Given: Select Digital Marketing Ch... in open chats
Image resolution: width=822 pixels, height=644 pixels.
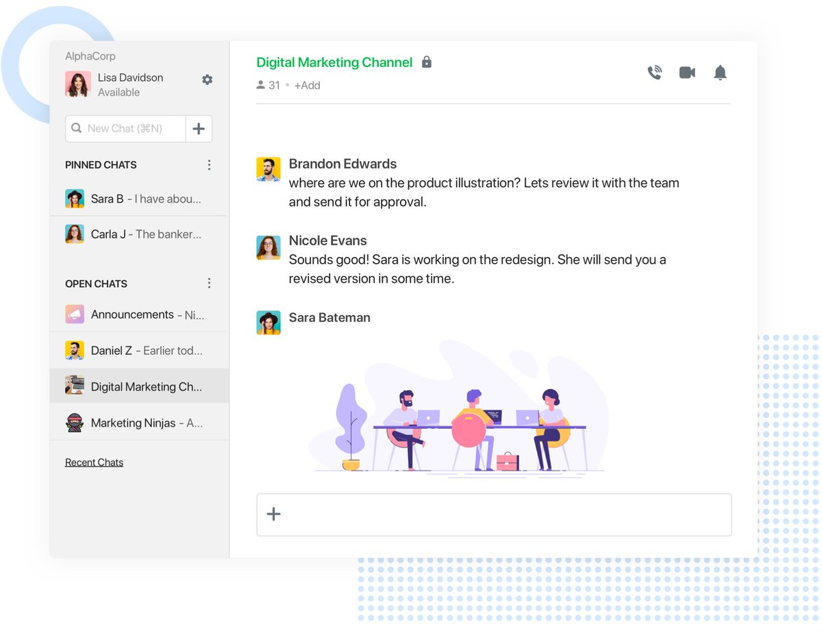Looking at the screenshot, I should [139, 386].
